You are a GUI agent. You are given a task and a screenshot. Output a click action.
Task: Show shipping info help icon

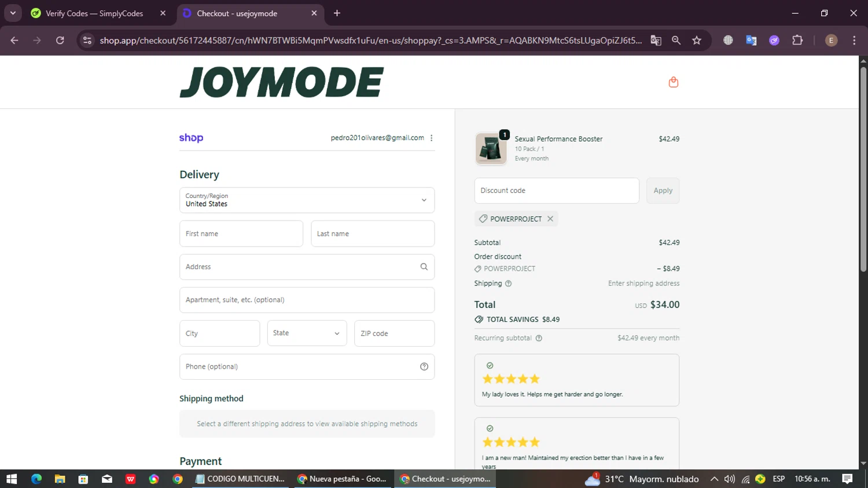pyautogui.click(x=509, y=284)
